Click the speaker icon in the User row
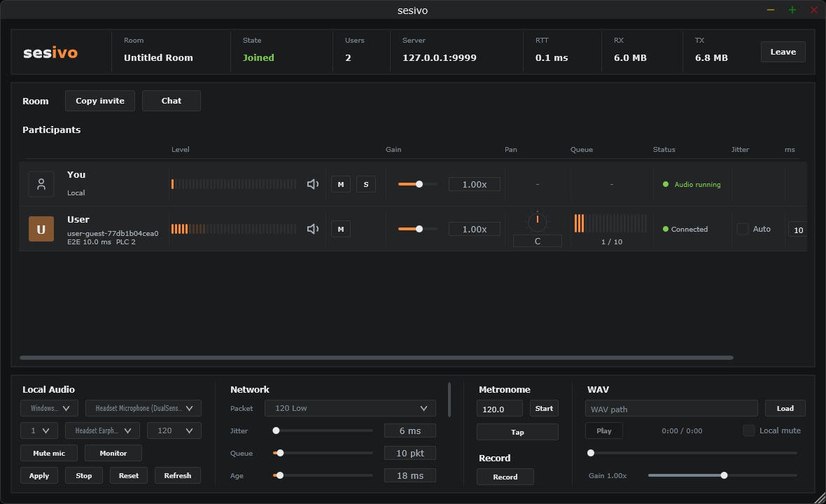The height and width of the screenshot is (504, 826). 313,229
